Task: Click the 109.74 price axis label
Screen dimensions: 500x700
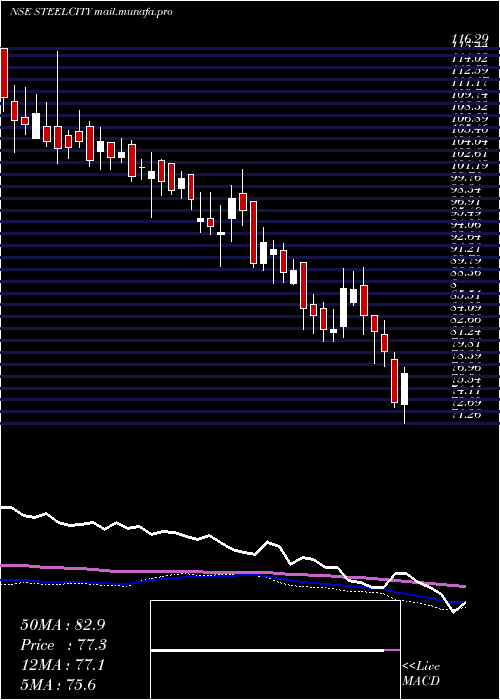Action: coord(468,95)
